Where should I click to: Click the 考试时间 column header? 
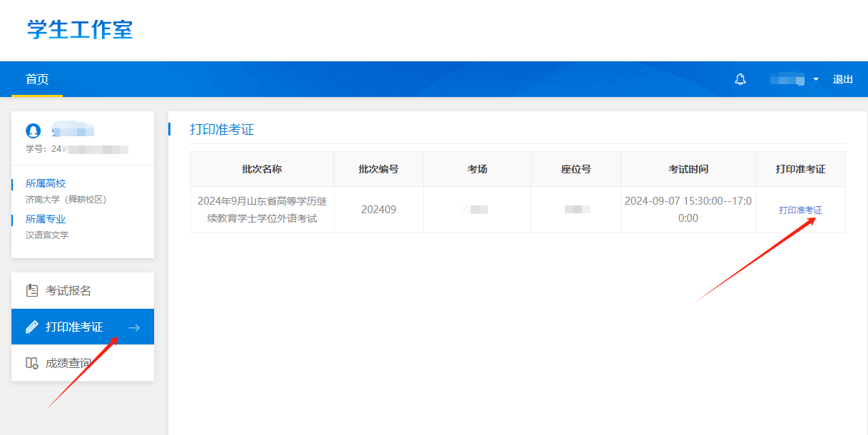[x=688, y=168]
